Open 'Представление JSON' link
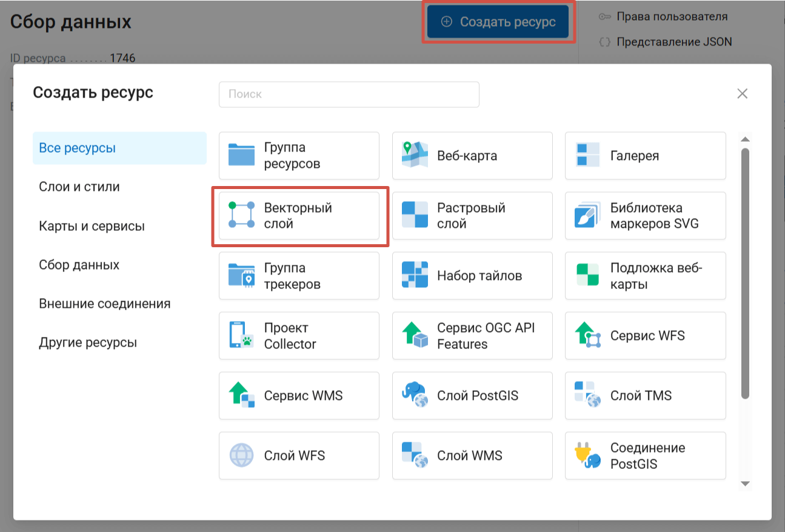The image size is (785, 532). click(673, 42)
